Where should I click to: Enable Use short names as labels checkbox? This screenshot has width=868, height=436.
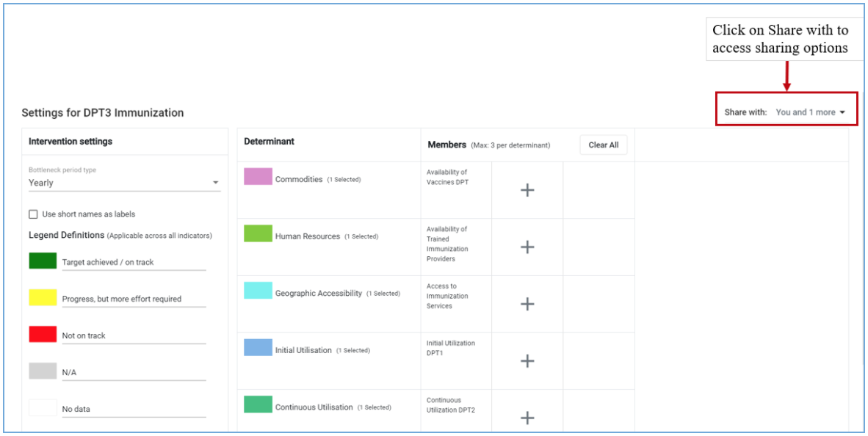click(x=33, y=214)
